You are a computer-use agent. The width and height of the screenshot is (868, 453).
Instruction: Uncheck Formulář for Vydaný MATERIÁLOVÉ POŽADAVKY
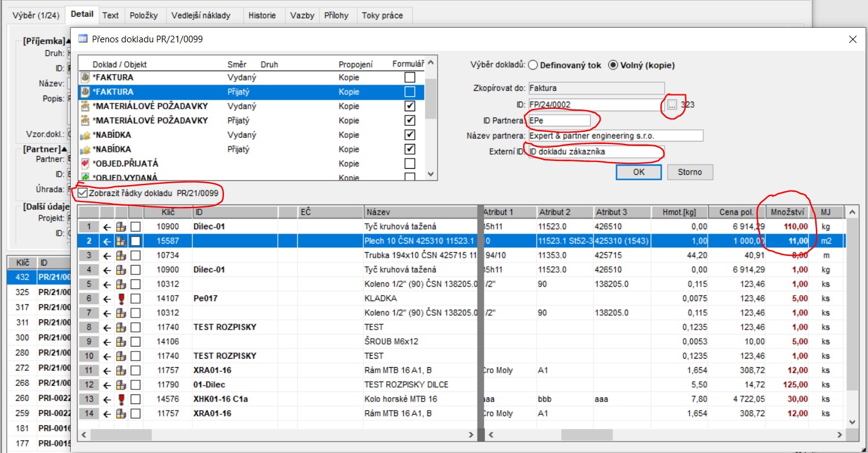click(x=410, y=106)
